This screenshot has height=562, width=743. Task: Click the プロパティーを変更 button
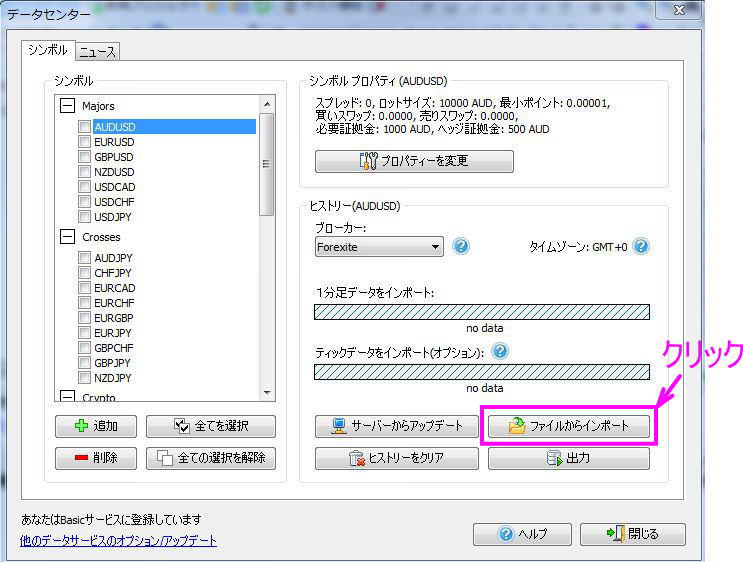(414, 161)
